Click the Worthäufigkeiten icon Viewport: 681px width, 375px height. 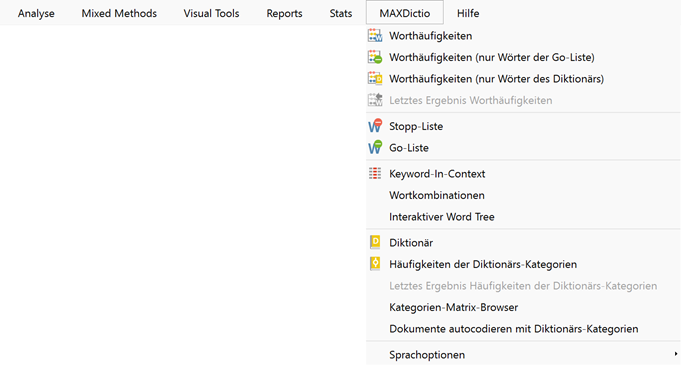(375, 36)
